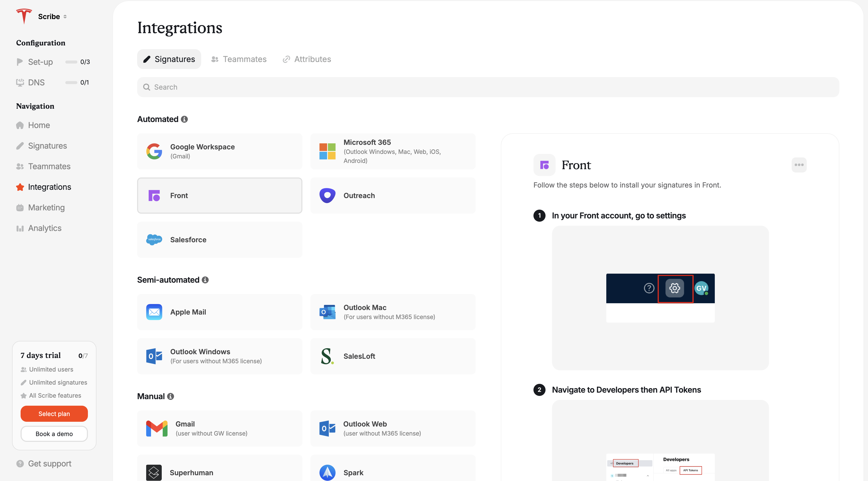
Task: Go to Marketing in the sidebar
Action: tap(46, 208)
